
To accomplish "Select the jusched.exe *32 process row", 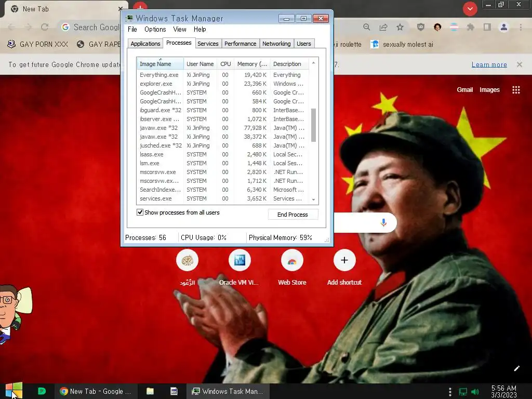I will (x=223, y=145).
